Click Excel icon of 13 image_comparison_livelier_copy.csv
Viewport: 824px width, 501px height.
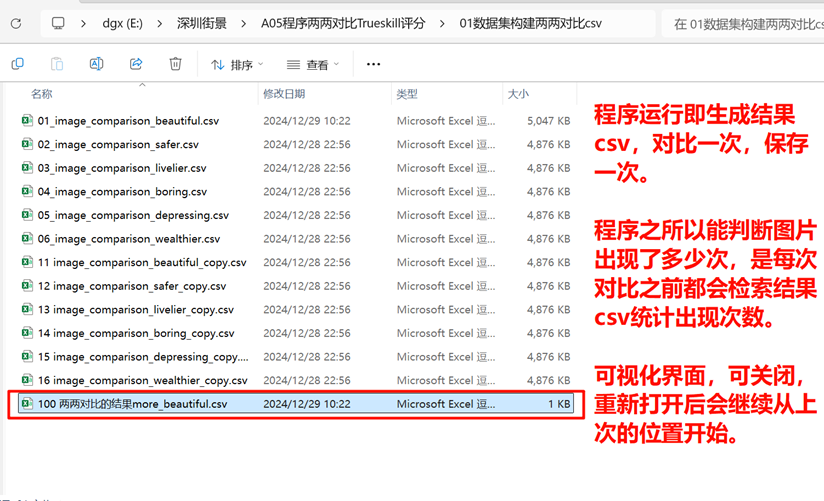click(x=27, y=309)
